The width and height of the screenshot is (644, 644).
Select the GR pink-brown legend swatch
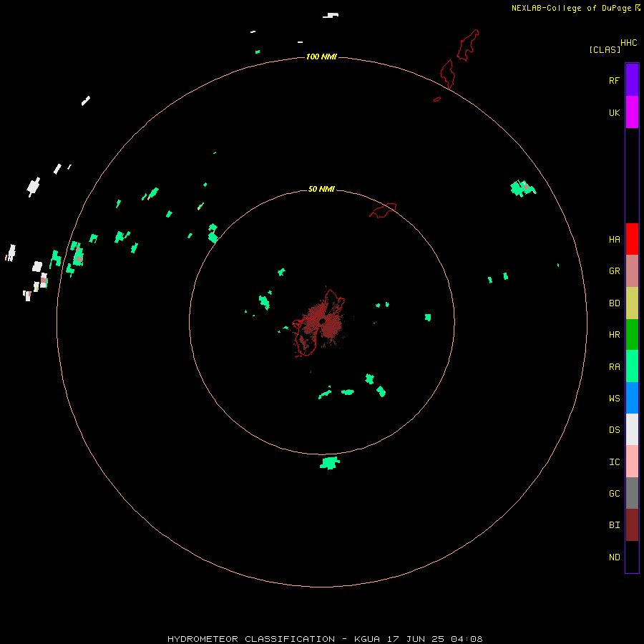coord(632,271)
